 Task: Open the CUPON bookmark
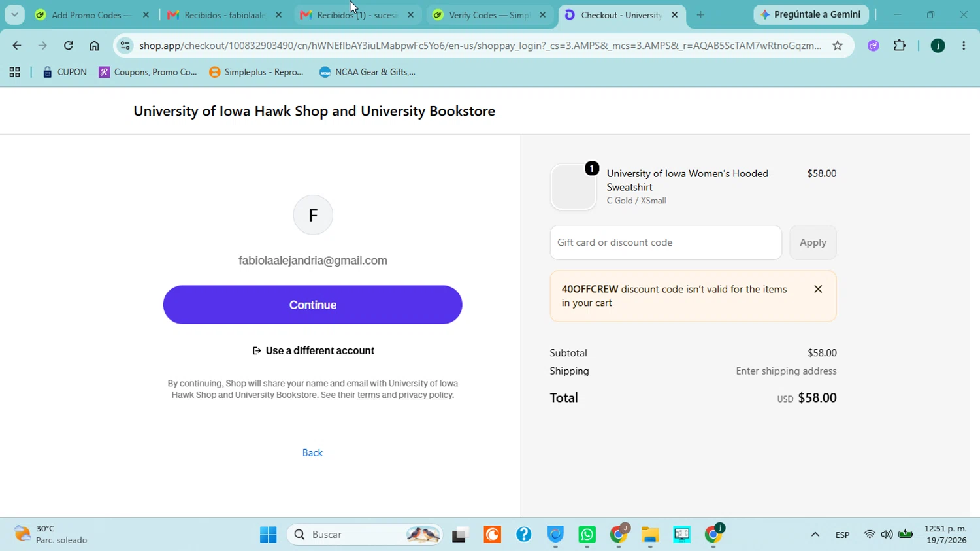point(64,73)
